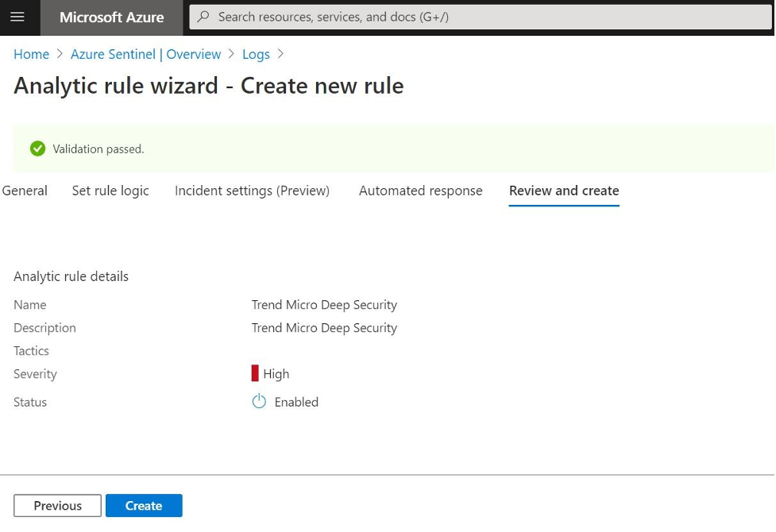
Task: Click the red High severity swatch
Action: point(255,373)
